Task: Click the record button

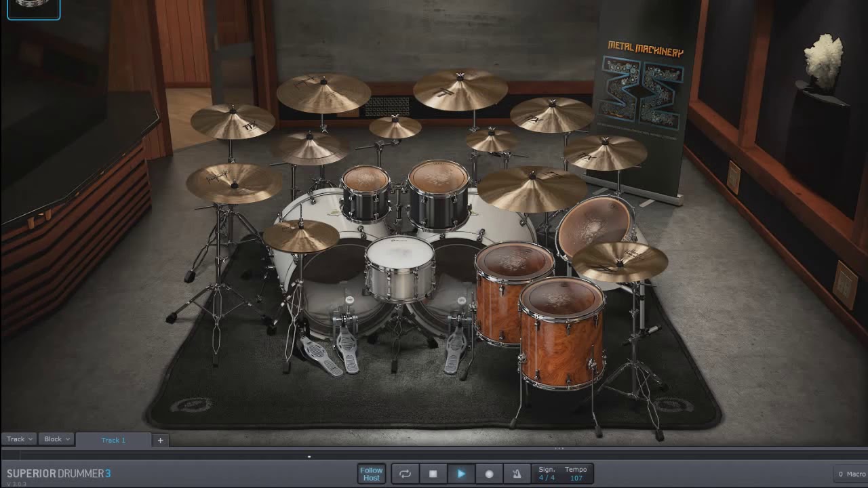Action: click(489, 474)
